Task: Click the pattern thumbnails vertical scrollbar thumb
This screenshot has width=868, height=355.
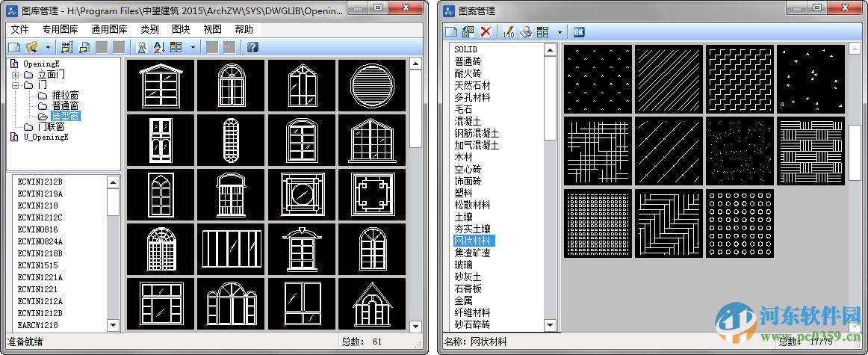Action: 855,152
